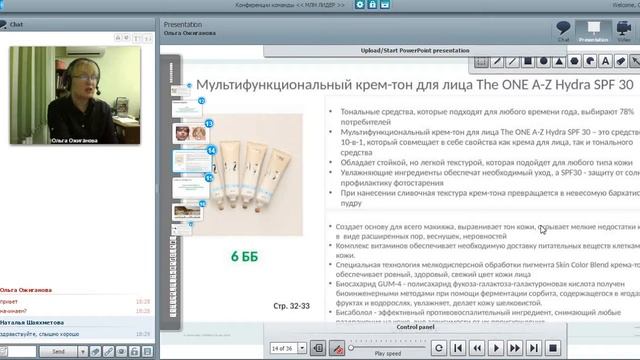Click the lock icon in title bar

(372, 4)
